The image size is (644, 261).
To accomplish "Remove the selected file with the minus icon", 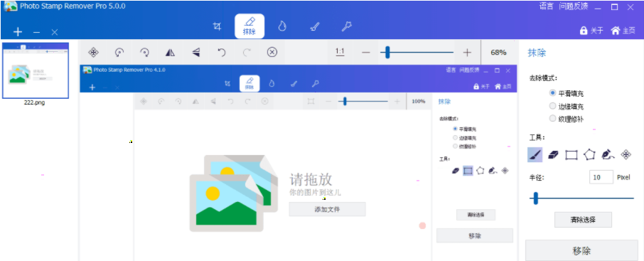I will 36,32.
